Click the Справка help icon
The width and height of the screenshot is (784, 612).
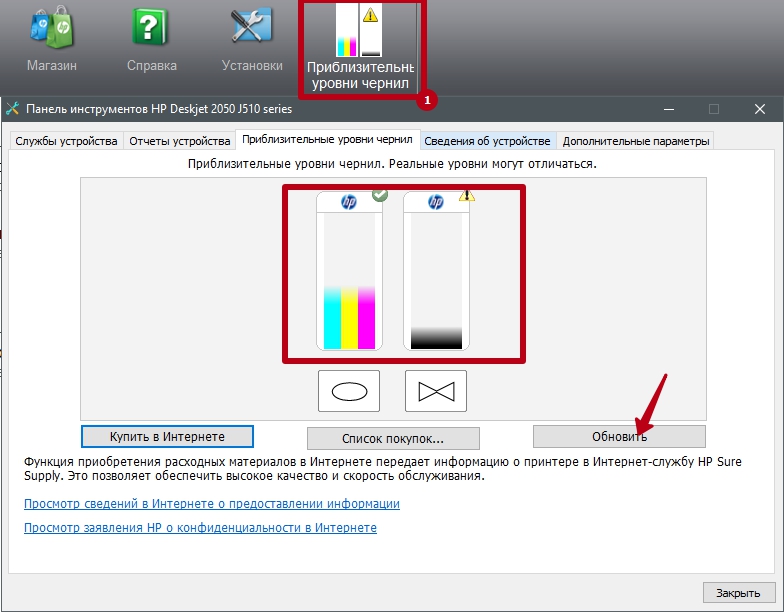(151, 28)
